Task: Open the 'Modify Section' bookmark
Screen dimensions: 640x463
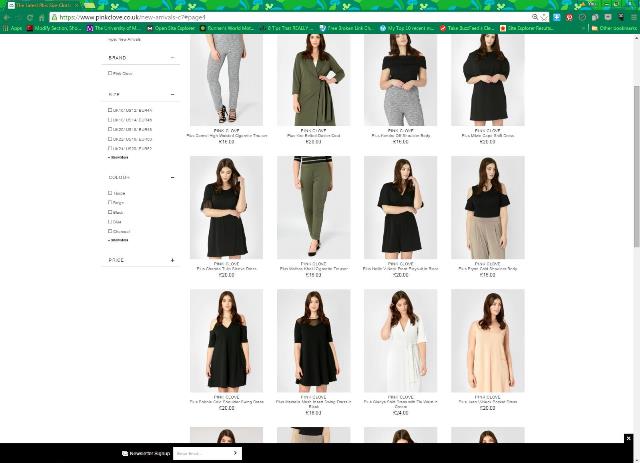Action: coord(54,28)
